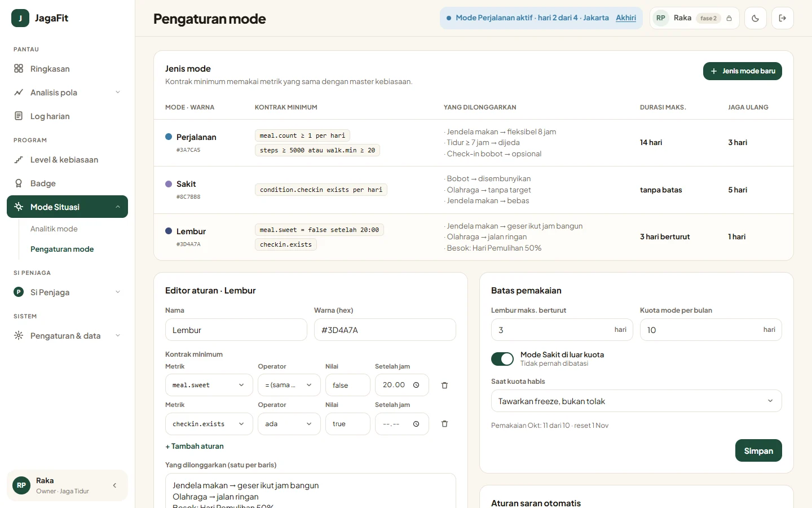
Task: Click the Sakit purple color dot
Action: click(x=169, y=184)
